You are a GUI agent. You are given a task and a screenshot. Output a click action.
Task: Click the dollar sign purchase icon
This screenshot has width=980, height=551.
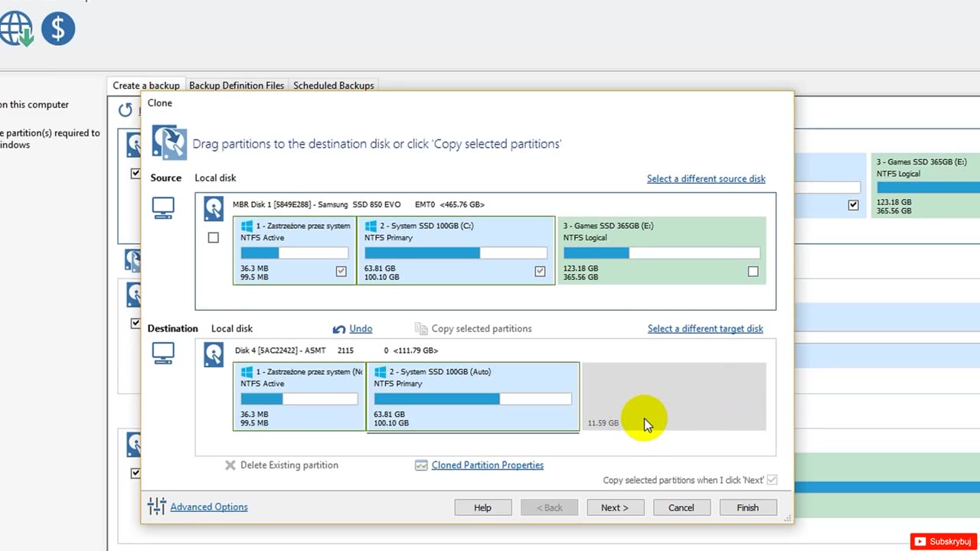pos(58,28)
